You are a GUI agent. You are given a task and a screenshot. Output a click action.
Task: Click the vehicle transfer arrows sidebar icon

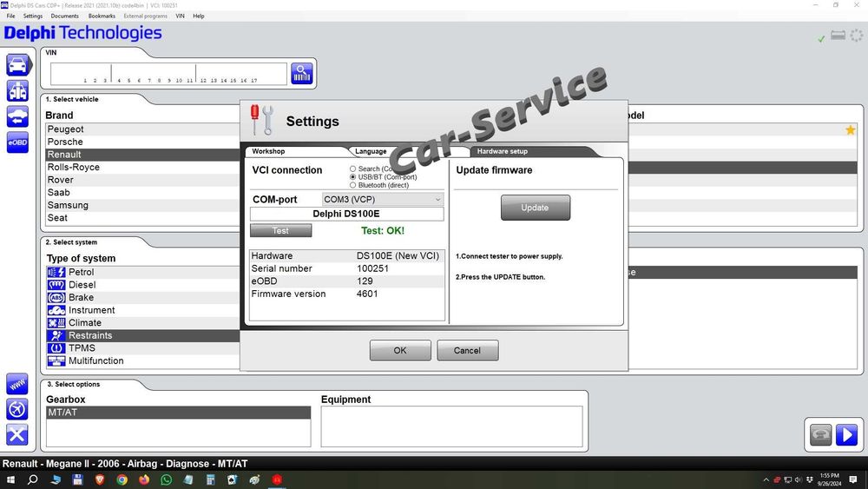pos(17,117)
